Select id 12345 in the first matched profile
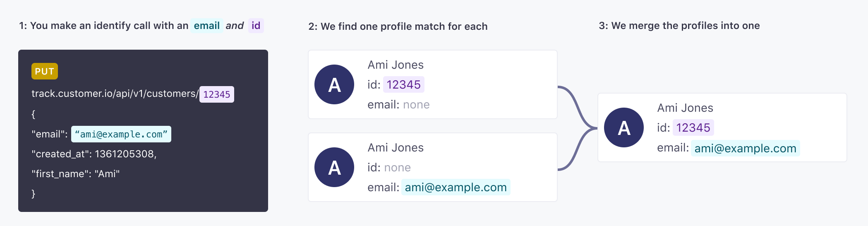 coord(403,84)
